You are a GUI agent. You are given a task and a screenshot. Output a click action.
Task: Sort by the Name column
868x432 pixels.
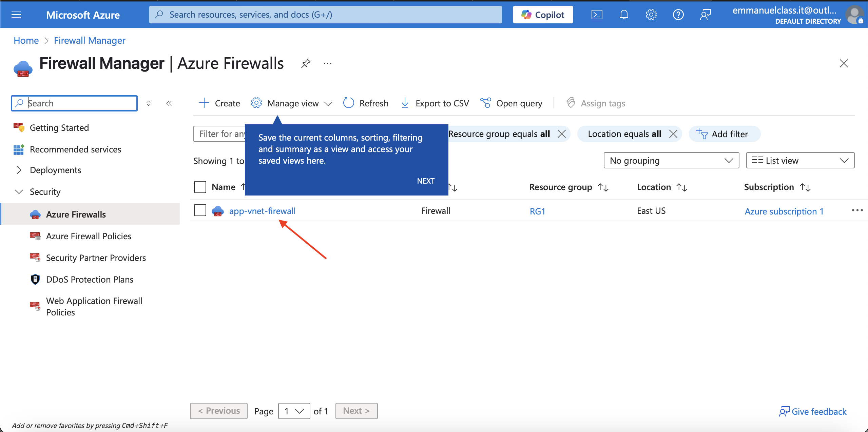(x=224, y=187)
